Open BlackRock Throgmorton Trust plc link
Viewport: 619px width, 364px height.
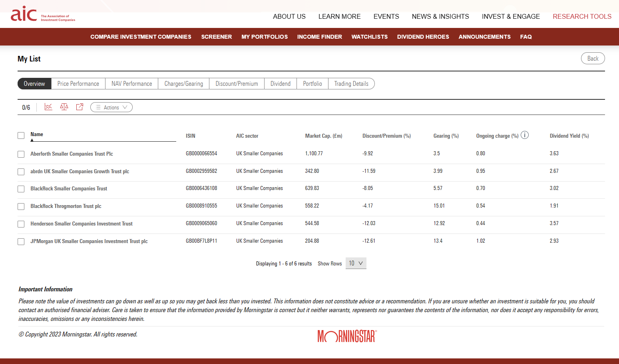pos(66,206)
